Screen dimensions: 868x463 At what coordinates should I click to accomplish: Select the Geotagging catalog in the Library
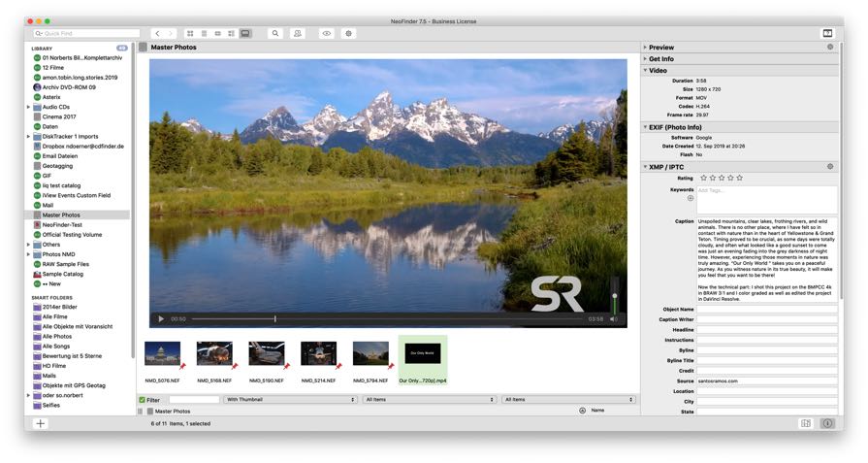(x=57, y=166)
